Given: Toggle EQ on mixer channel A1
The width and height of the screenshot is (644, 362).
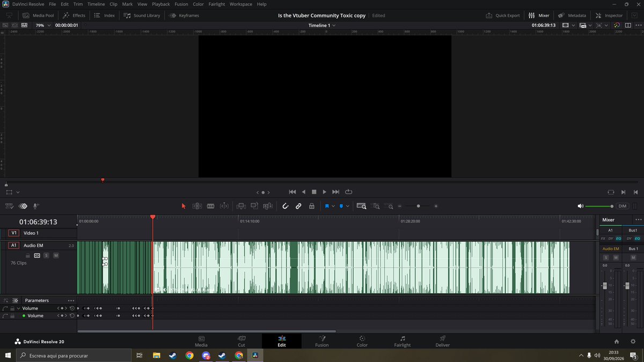Looking at the screenshot, I should [x=618, y=238].
